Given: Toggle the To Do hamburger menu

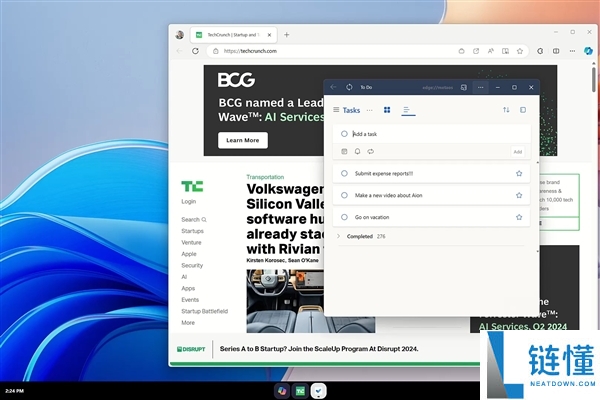Looking at the screenshot, I should tap(336, 110).
